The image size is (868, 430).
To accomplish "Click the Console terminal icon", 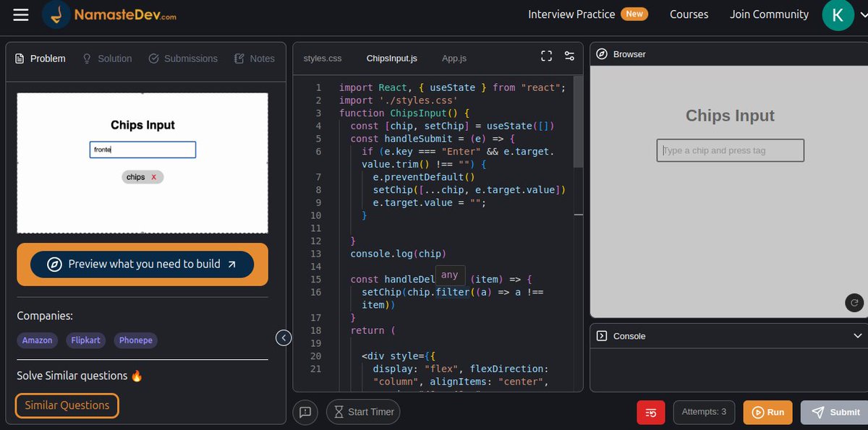I will [x=602, y=336].
